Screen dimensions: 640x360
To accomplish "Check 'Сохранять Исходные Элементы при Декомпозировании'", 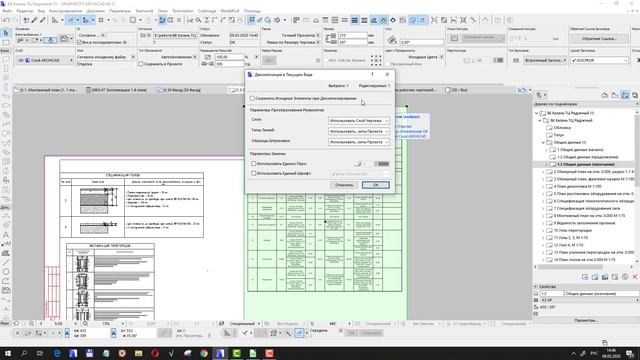I will pyautogui.click(x=252, y=98).
